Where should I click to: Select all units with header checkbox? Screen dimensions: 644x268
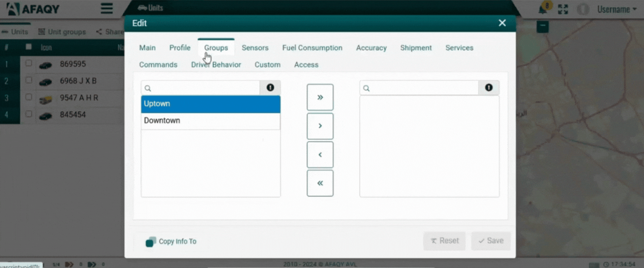(x=28, y=47)
